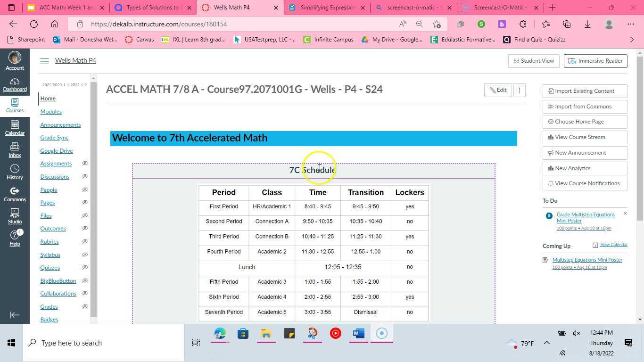644x362 pixels.
Task: Click the browser Back arrow
Action: tap(13, 24)
